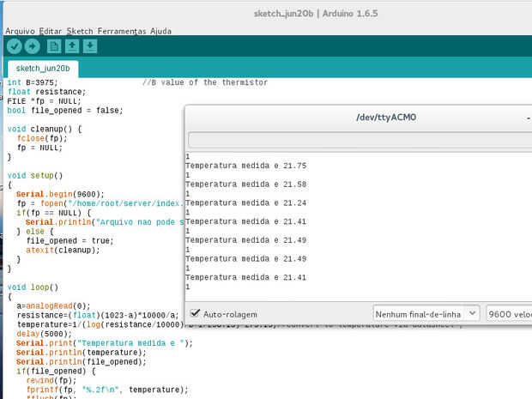Click the comment '//B value of the thermistor'
The width and height of the screenshot is (532, 399).
coord(205,82)
